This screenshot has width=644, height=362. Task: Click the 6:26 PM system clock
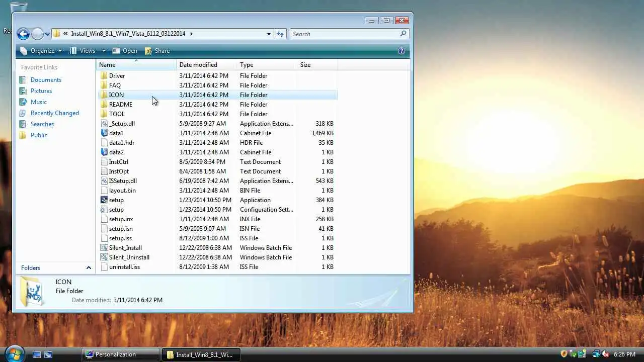point(624,354)
